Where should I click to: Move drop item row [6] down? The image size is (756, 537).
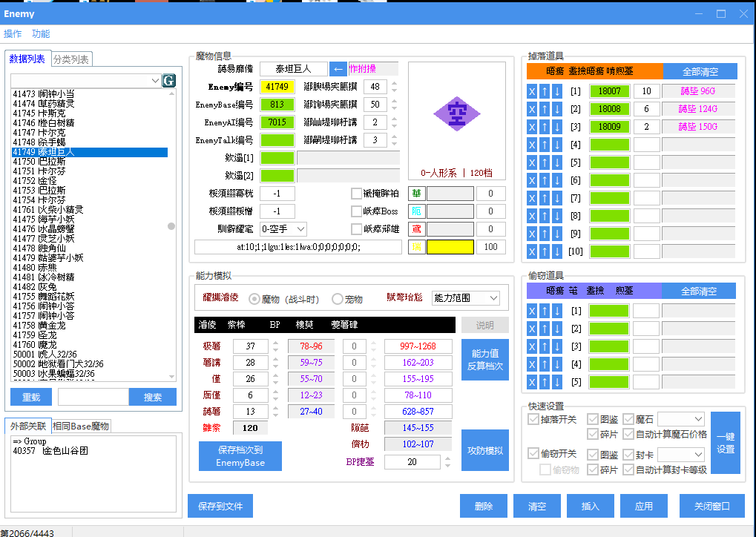click(x=557, y=180)
